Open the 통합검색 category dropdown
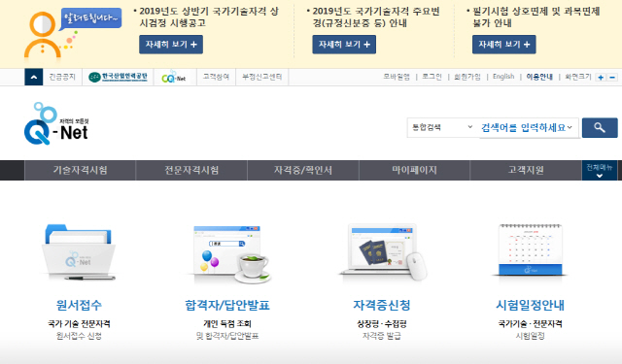This screenshot has height=364, width=622. (x=442, y=127)
